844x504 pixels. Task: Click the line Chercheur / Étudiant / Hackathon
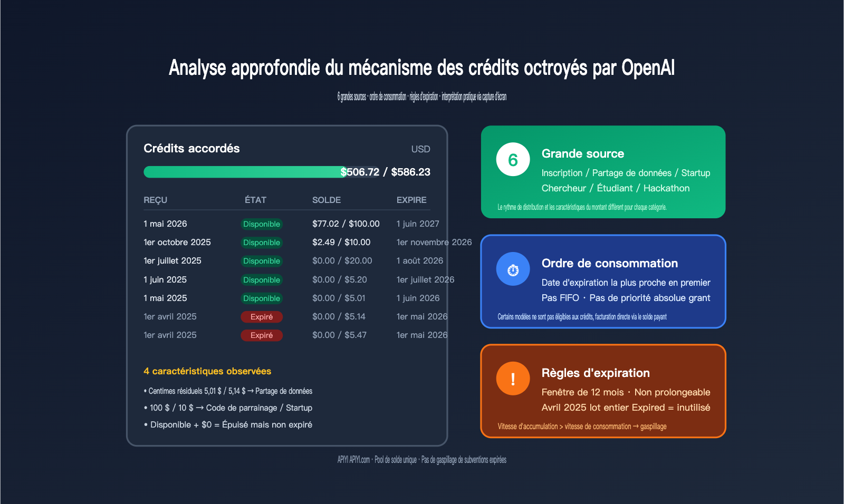pyautogui.click(x=616, y=188)
